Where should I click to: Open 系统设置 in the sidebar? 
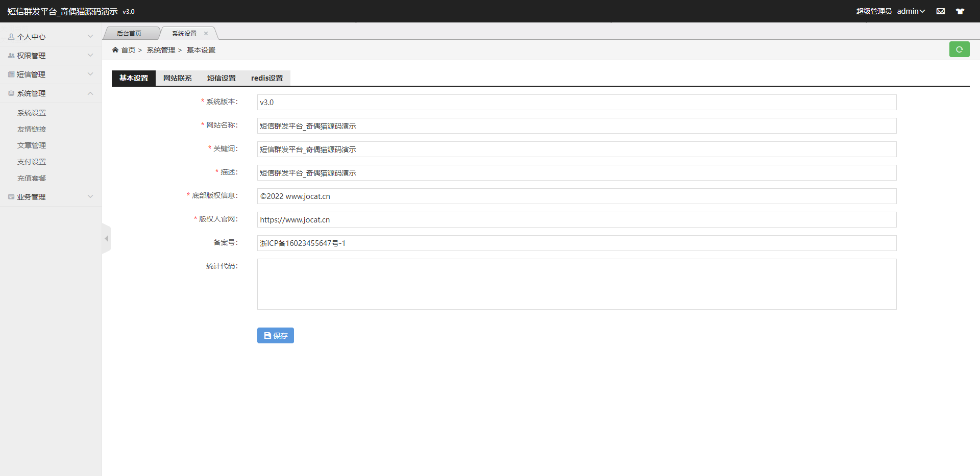[x=32, y=113]
